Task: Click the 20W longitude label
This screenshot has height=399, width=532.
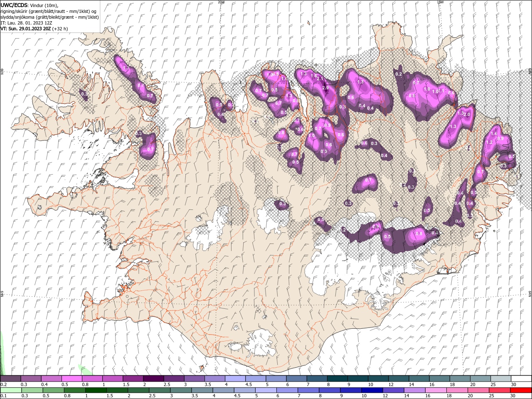Action: click(221, 2)
